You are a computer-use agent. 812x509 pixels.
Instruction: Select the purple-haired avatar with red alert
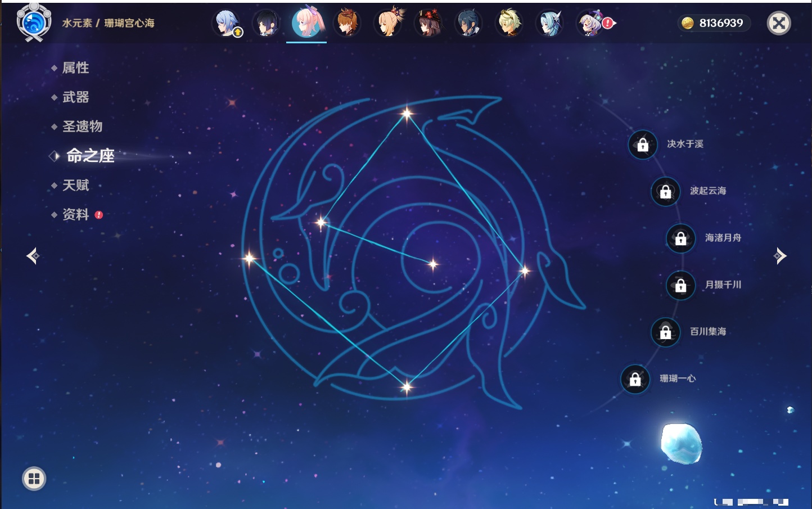(x=591, y=23)
